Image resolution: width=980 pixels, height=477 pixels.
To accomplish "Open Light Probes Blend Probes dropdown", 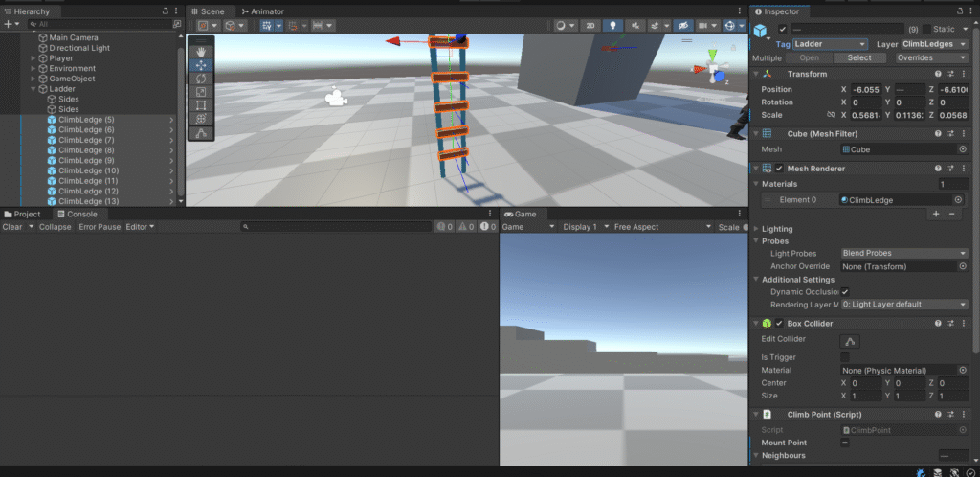I will point(904,253).
